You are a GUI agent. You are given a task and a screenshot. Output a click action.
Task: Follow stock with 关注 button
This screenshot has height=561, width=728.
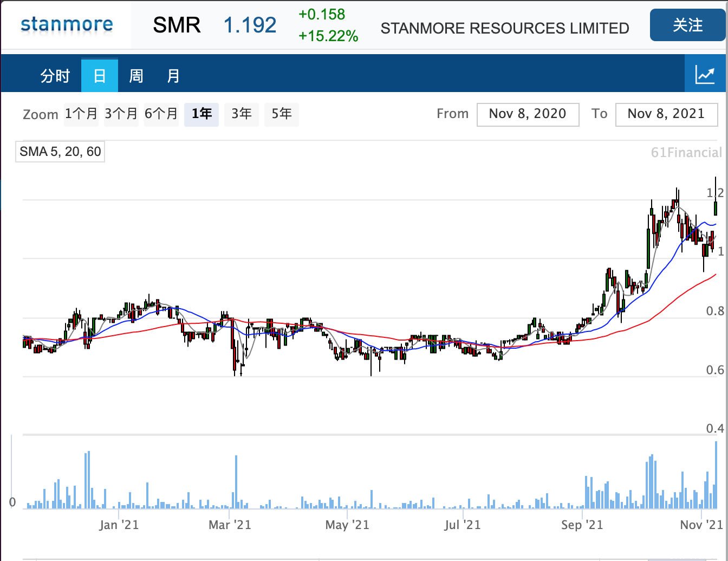click(x=687, y=25)
